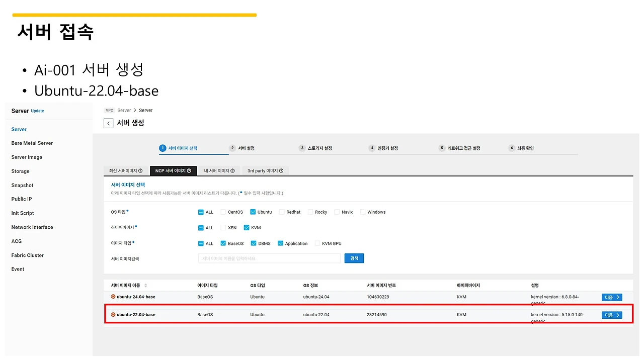Click image number 23214590
This screenshot has width=644, height=362.
pos(377,315)
